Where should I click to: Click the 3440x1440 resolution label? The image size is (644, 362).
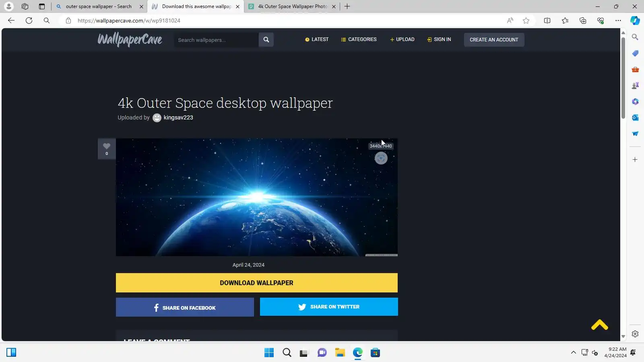click(381, 146)
